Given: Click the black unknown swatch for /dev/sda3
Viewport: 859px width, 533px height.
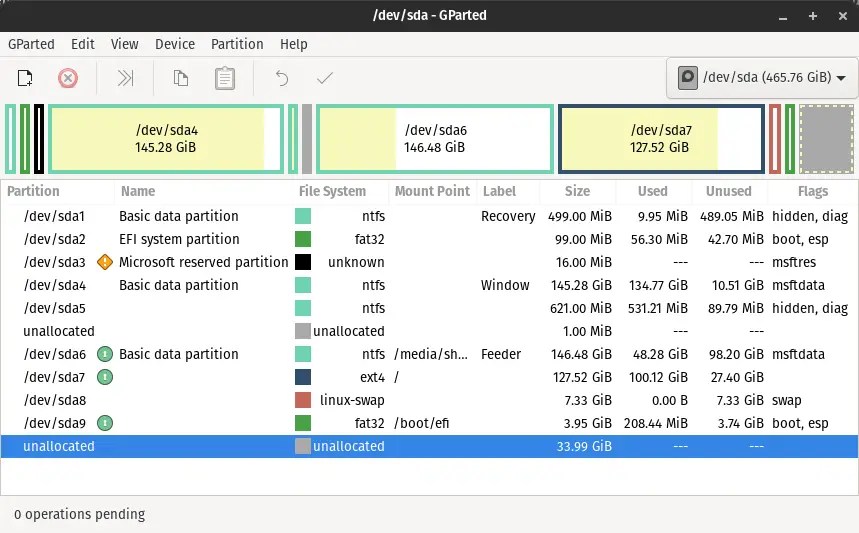Looking at the screenshot, I should 303,262.
